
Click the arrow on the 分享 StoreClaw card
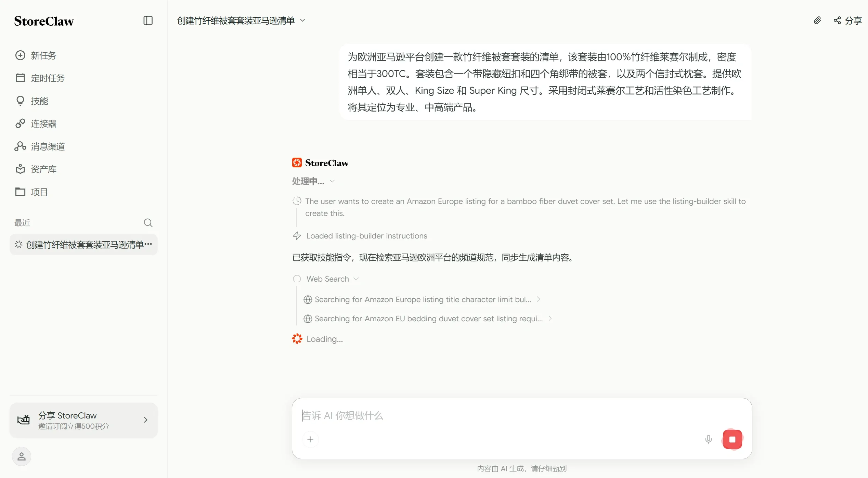[146, 420]
